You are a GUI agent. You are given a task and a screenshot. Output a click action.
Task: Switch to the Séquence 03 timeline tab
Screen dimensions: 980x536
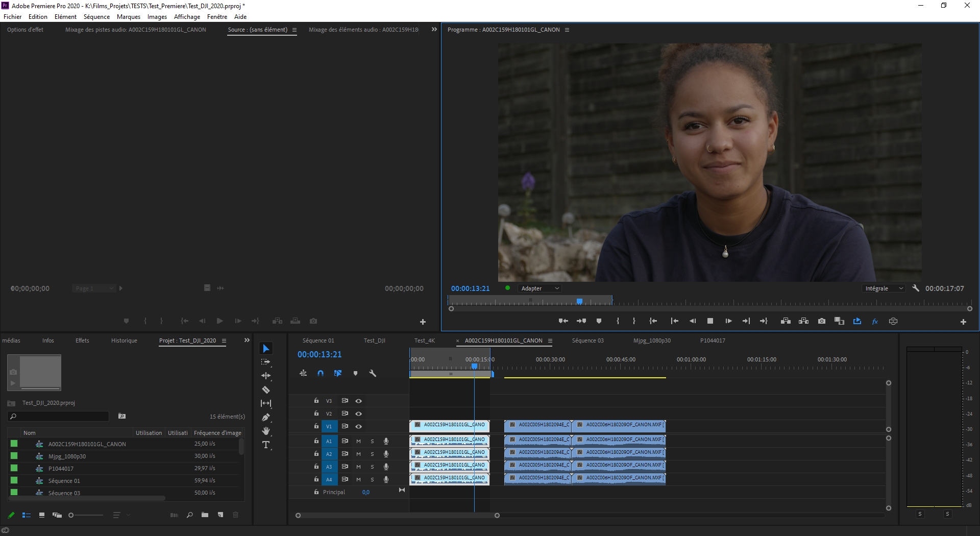pos(587,340)
